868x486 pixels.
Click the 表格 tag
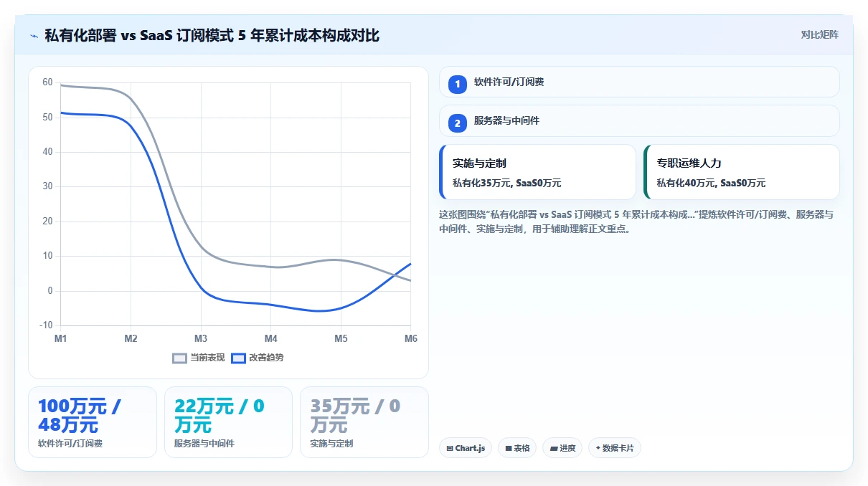[517, 448]
